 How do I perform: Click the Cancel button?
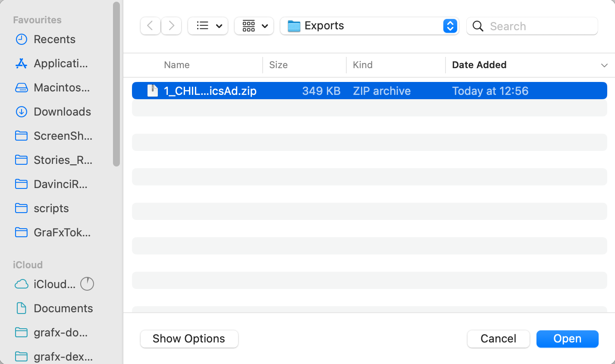pyautogui.click(x=498, y=339)
